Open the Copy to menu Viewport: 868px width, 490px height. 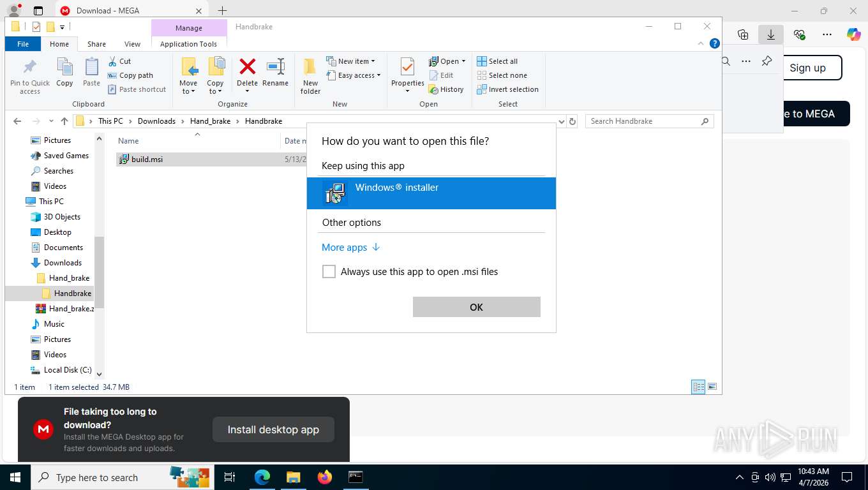pyautogui.click(x=216, y=75)
